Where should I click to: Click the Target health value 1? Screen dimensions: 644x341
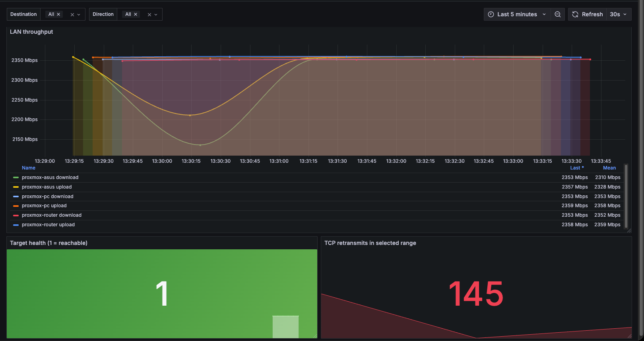(162, 294)
